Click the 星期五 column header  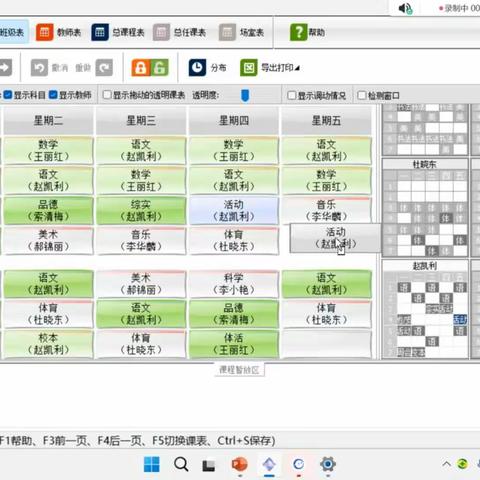326,121
